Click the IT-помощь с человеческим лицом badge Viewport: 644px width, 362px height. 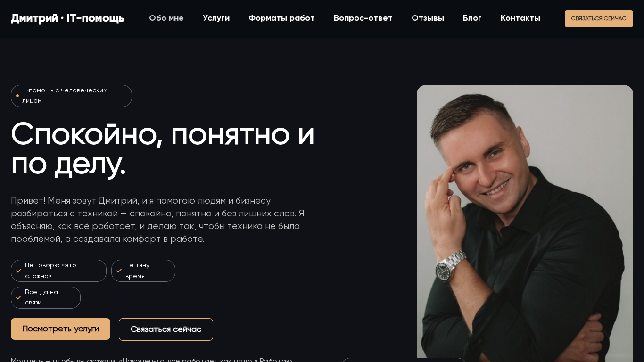point(71,96)
